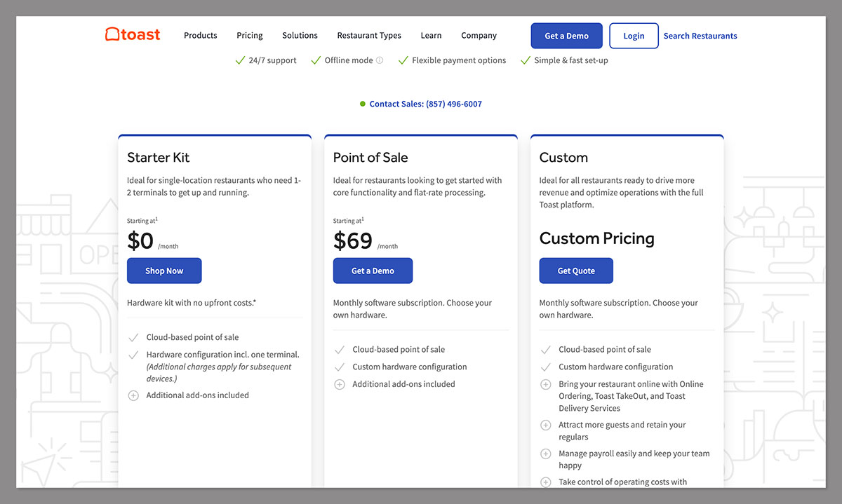Expand 'Attract more guests' plus icon
Screen dimensions: 842x504
545,425
